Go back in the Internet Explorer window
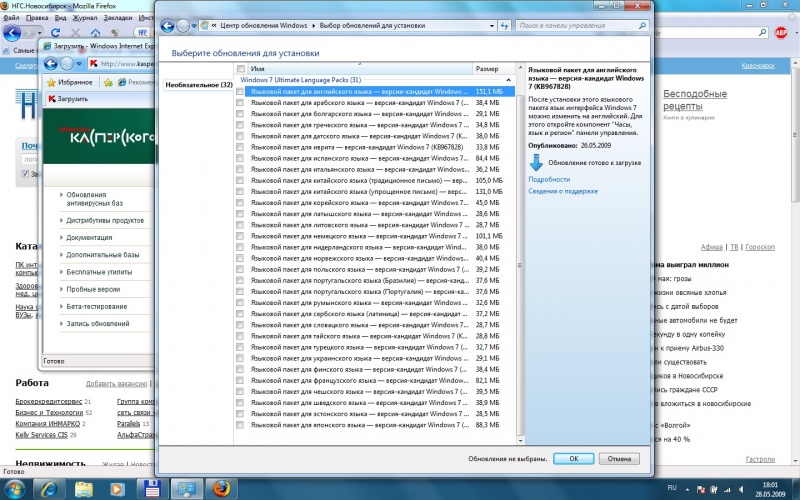The width and height of the screenshot is (800, 500). pyautogui.click(x=51, y=64)
